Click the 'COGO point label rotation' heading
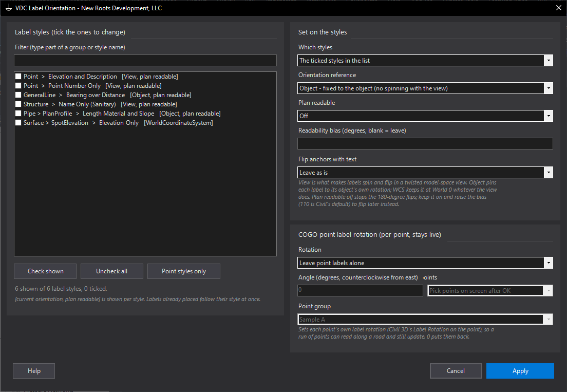The height and width of the screenshot is (392, 567). click(370, 235)
